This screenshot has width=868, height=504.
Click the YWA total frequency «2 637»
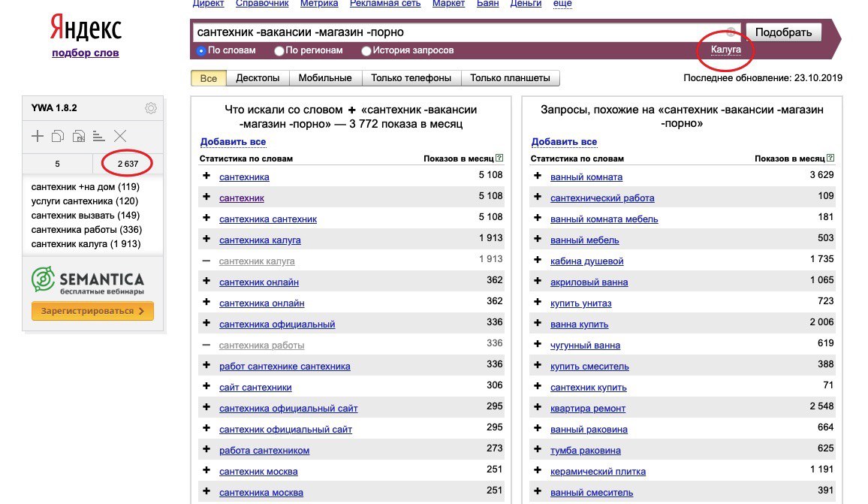[128, 164]
